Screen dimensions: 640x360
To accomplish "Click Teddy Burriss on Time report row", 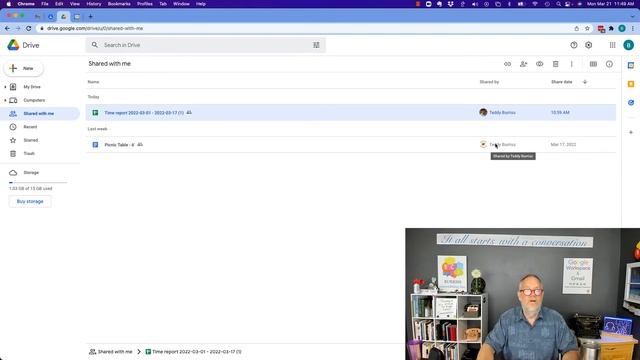I will point(502,113).
